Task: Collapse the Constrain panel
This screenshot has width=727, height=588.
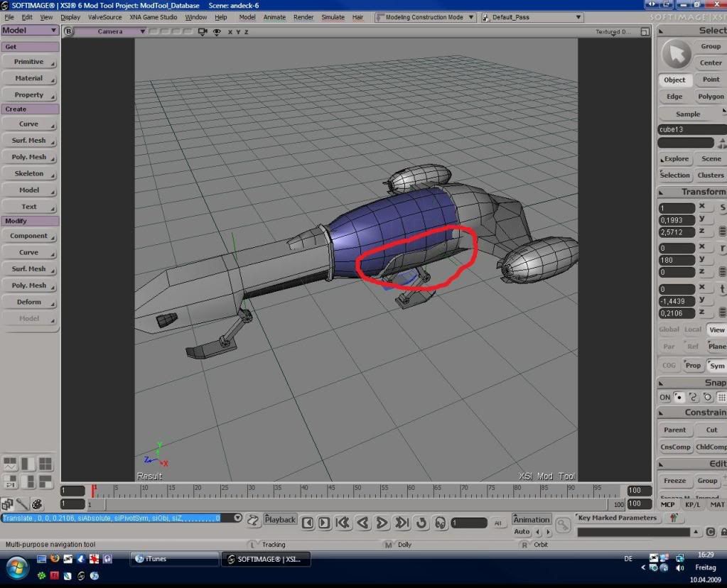Action: tap(661, 413)
